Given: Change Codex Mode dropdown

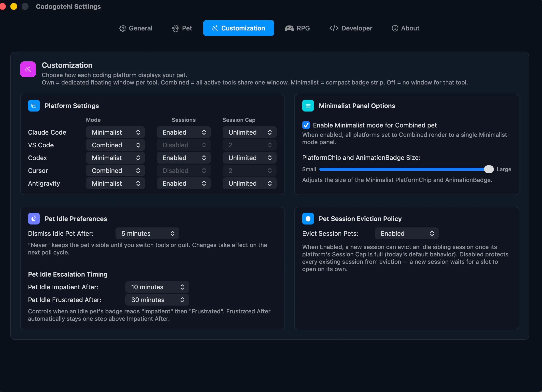Looking at the screenshot, I should 115,158.
